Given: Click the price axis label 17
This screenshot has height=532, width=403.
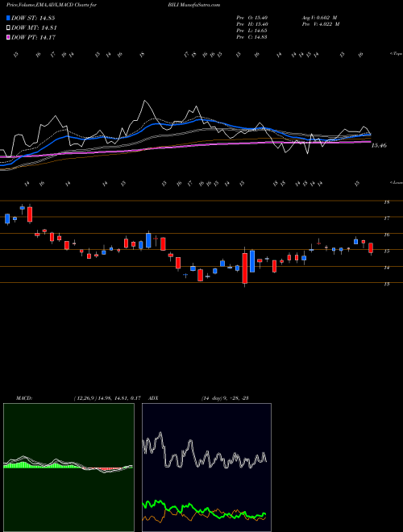Looking at the screenshot, I should 386,218.
